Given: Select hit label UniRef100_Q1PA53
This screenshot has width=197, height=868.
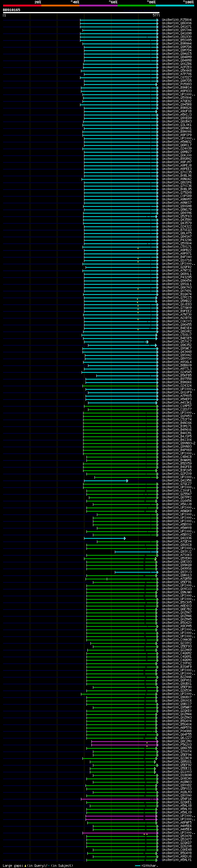Looking at the screenshot, I should click(176, 416).
